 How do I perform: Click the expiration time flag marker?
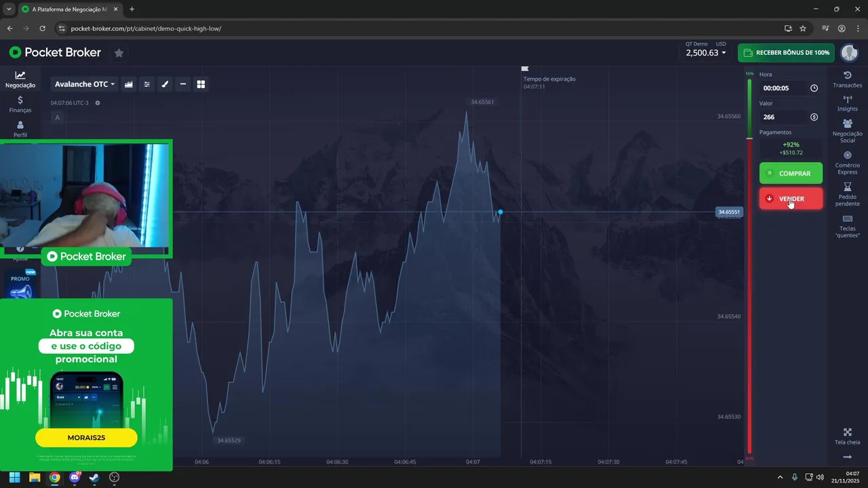click(x=524, y=68)
